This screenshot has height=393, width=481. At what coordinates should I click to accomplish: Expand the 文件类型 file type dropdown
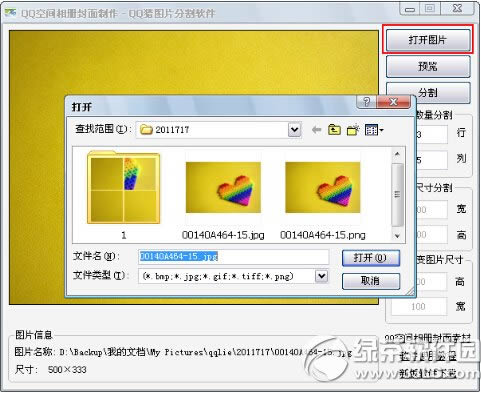click(x=321, y=276)
